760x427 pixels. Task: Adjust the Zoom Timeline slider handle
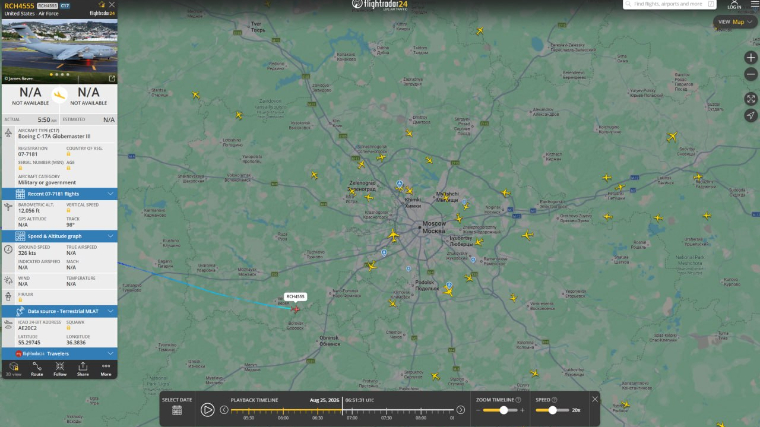coord(504,410)
